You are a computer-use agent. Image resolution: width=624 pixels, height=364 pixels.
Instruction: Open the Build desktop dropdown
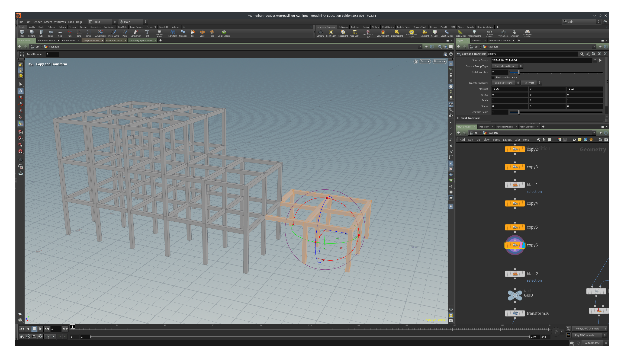tap(102, 22)
